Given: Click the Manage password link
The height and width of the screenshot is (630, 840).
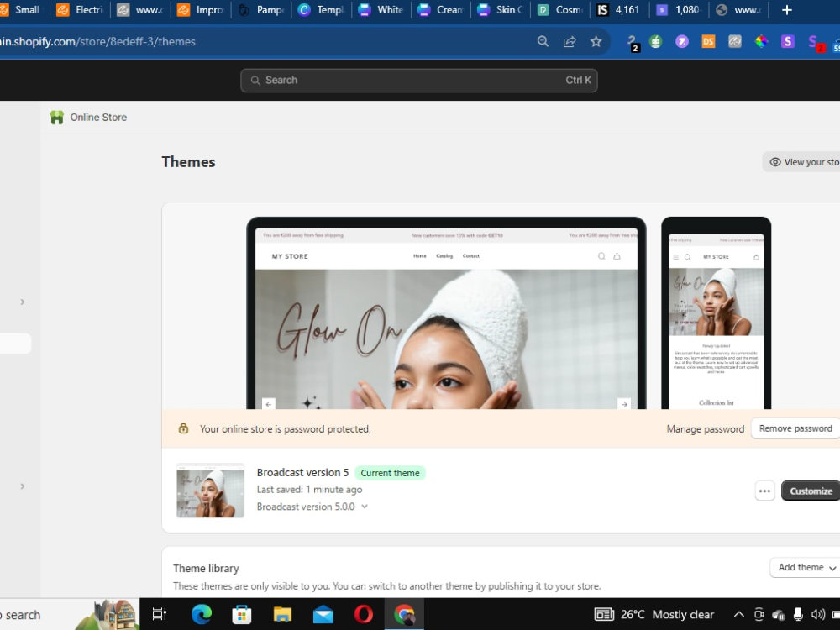Looking at the screenshot, I should pyautogui.click(x=705, y=428).
